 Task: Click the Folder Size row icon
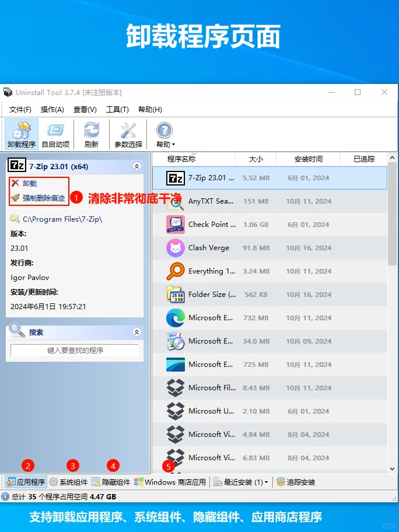[x=176, y=295]
